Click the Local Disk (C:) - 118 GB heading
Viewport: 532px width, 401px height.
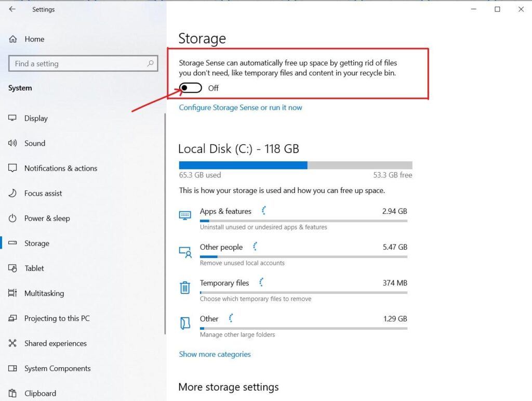click(238, 149)
